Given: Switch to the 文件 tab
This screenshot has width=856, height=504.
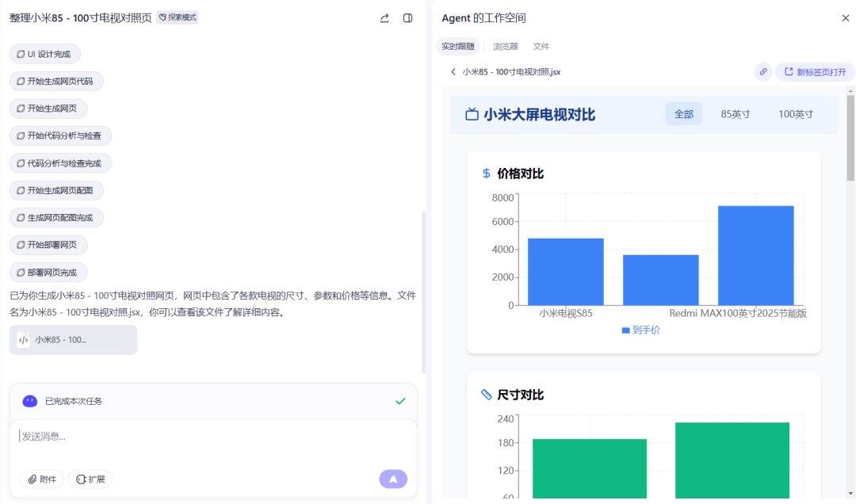Looking at the screenshot, I should click(541, 47).
